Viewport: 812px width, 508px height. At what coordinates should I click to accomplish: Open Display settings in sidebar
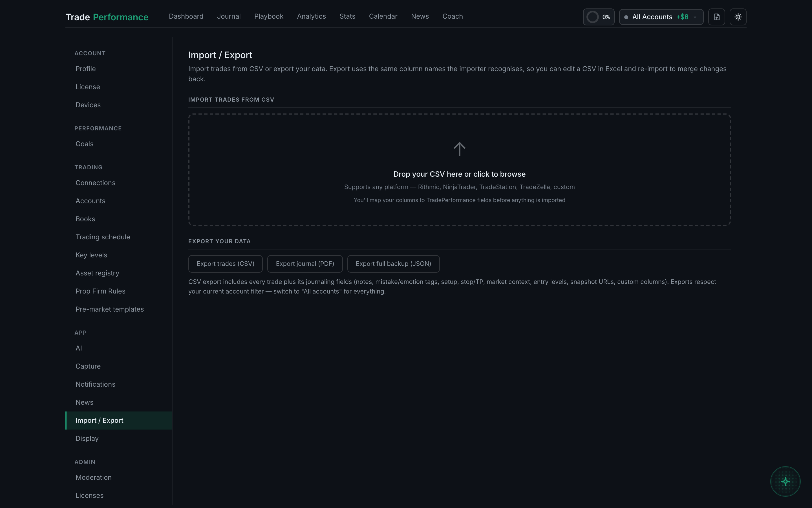coord(119,439)
